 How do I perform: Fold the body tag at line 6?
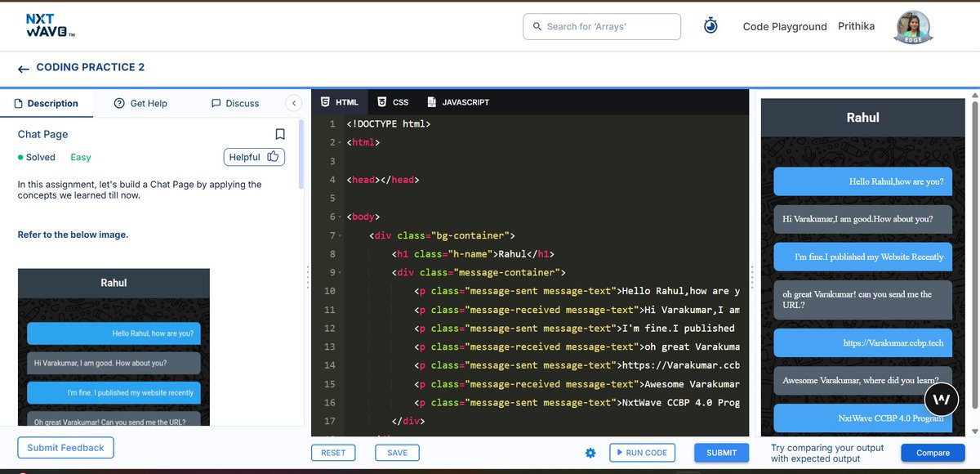click(340, 217)
